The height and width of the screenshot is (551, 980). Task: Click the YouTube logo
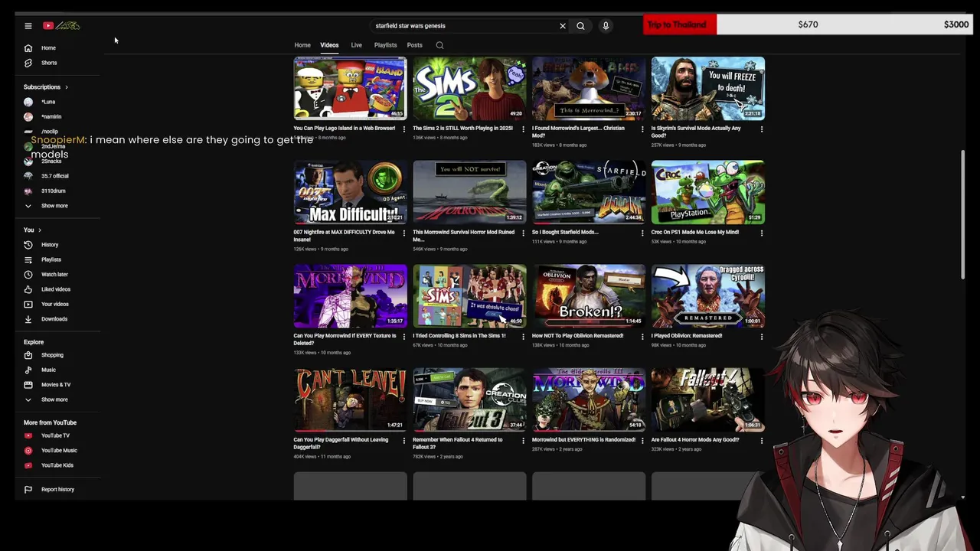click(x=61, y=26)
